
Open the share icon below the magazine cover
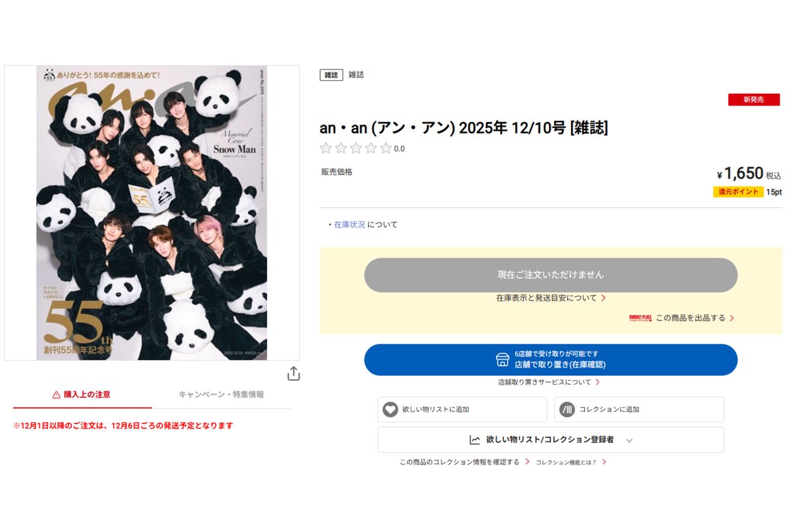293,373
